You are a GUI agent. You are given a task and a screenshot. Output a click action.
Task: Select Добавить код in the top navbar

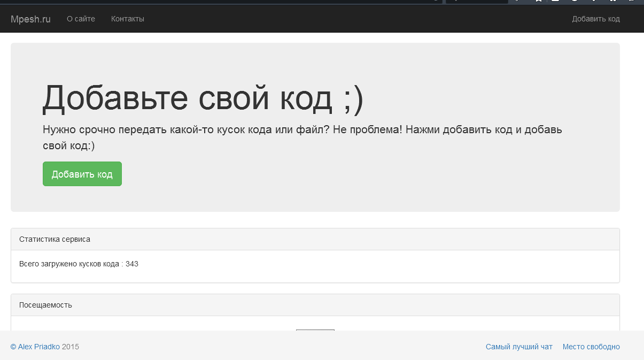[x=595, y=19]
